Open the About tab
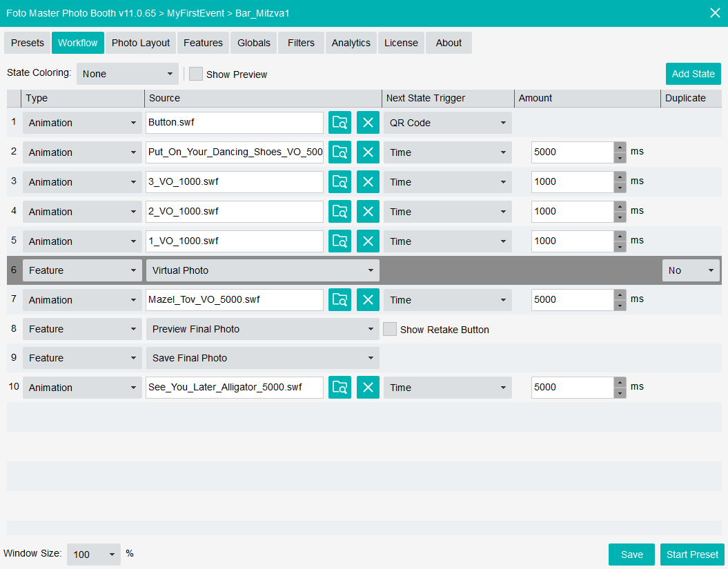Screen dimensions: 728x569 point(449,43)
